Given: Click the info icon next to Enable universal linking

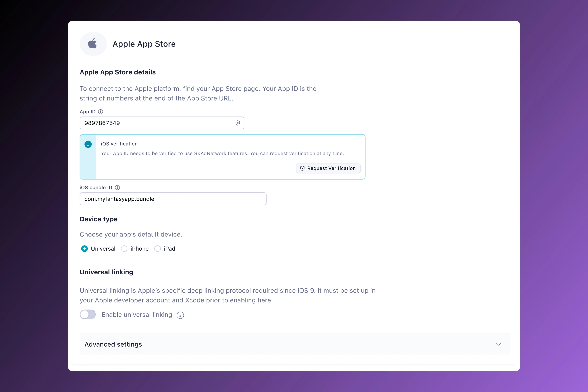Looking at the screenshot, I should click(180, 315).
